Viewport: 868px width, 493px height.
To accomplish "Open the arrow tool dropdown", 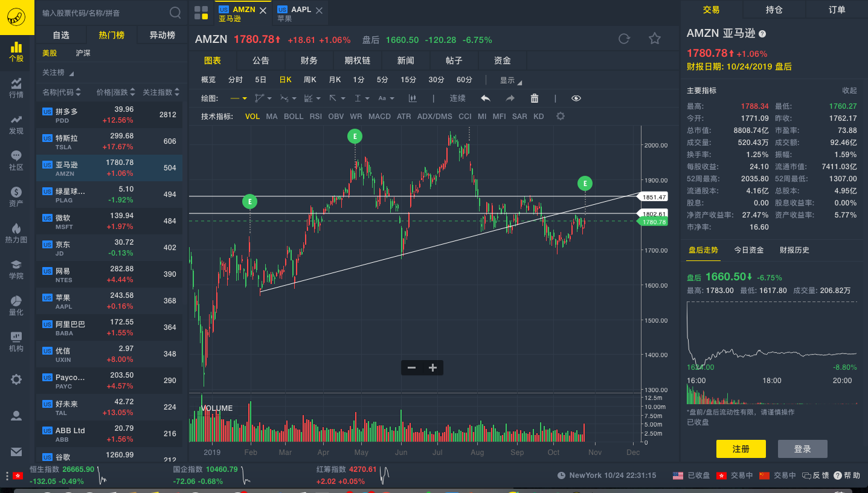I will [336, 98].
